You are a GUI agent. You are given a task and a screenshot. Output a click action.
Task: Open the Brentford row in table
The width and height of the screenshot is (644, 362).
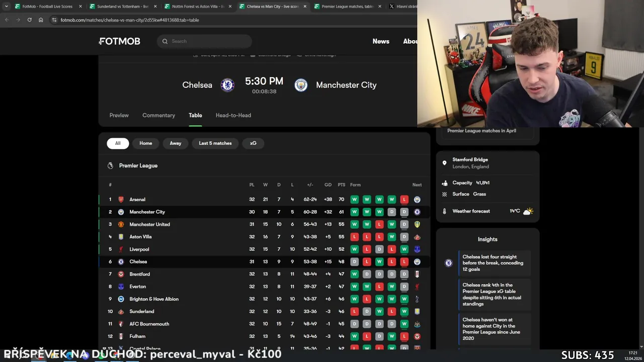coord(265,274)
